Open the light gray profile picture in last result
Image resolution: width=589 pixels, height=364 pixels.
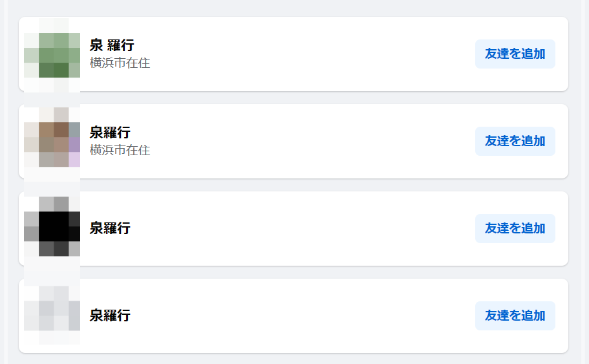[52, 316]
